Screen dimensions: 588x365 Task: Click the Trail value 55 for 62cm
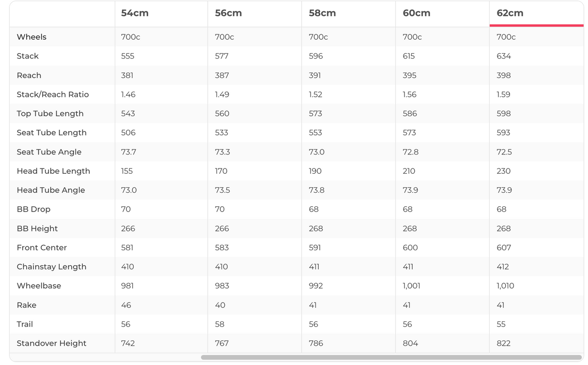pyautogui.click(x=501, y=324)
